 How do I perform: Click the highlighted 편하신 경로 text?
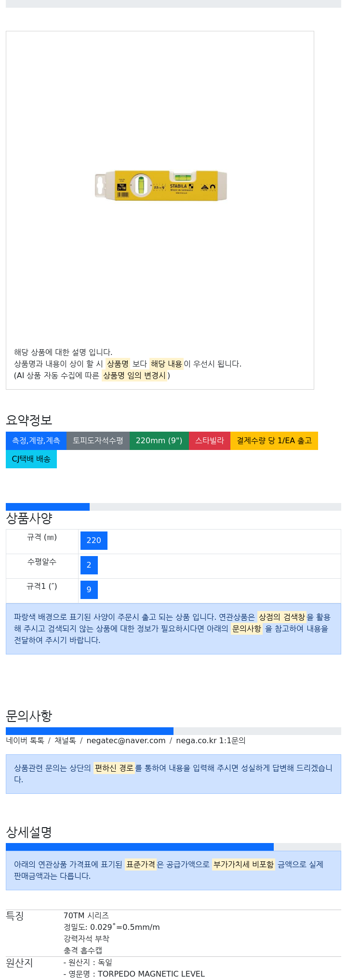pos(114,768)
